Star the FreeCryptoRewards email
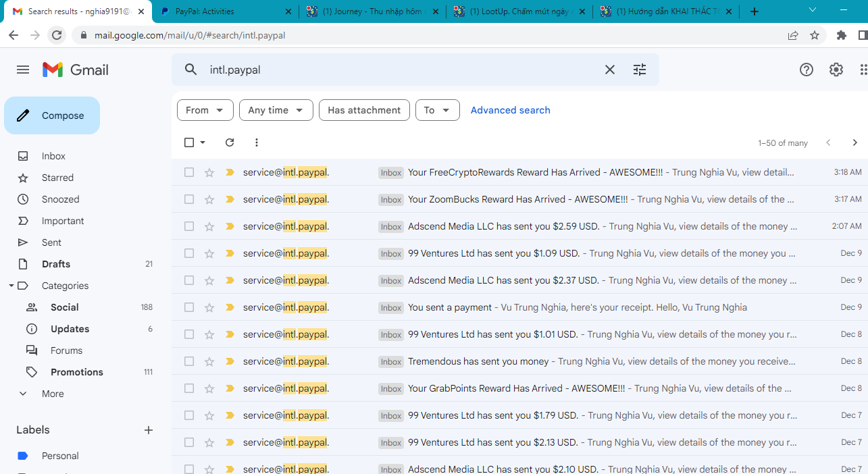 209,172
